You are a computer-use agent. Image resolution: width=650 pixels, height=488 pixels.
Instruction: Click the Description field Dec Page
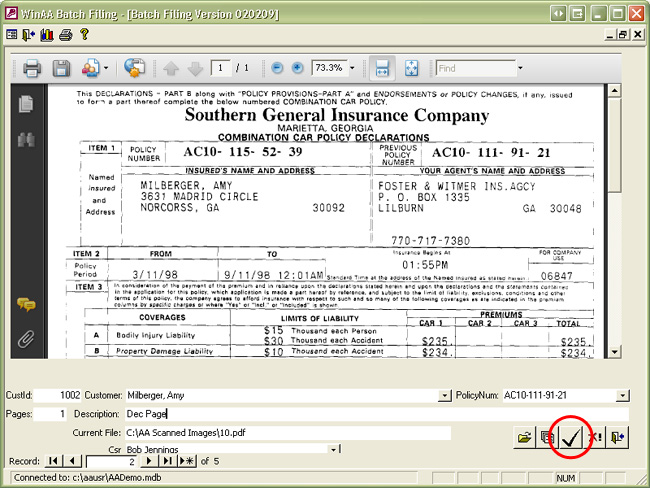pos(377,414)
